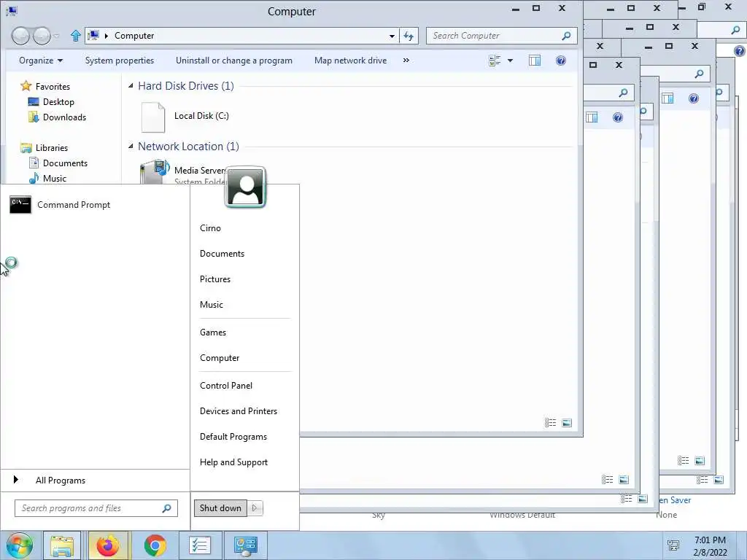The width and height of the screenshot is (747, 560).
Task: Open address bar history dropdown
Action: [x=392, y=36]
